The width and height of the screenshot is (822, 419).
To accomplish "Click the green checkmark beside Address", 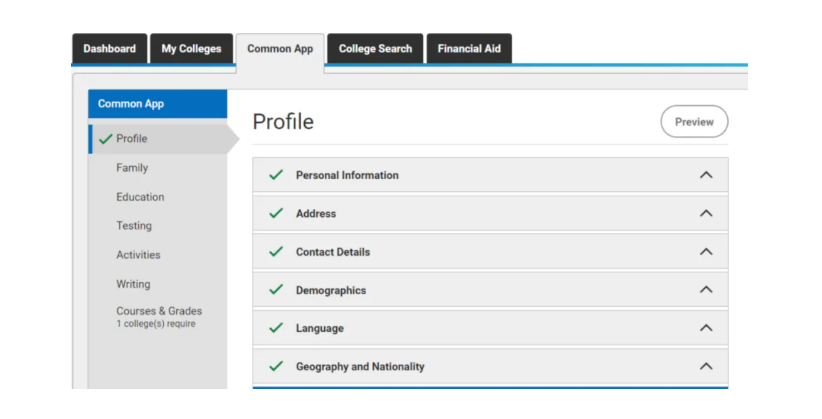I will click(x=276, y=213).
